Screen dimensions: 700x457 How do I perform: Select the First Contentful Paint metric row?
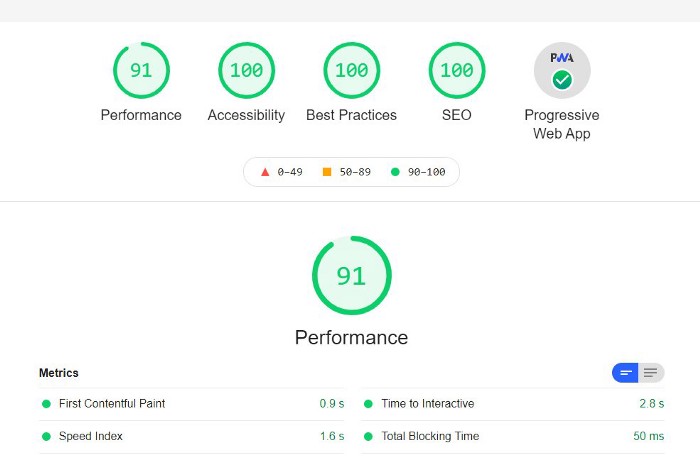(x=192, y=404)
